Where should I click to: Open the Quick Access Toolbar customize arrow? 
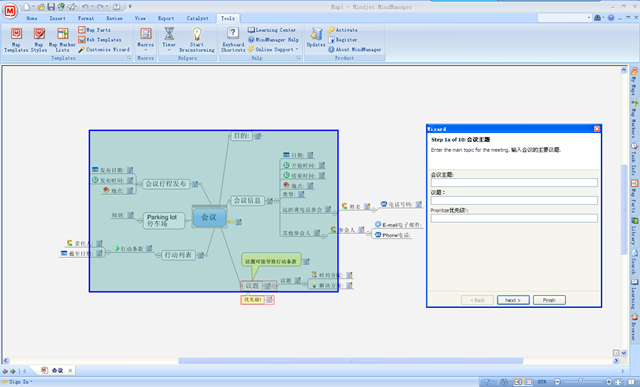click(x=130, y=7)
